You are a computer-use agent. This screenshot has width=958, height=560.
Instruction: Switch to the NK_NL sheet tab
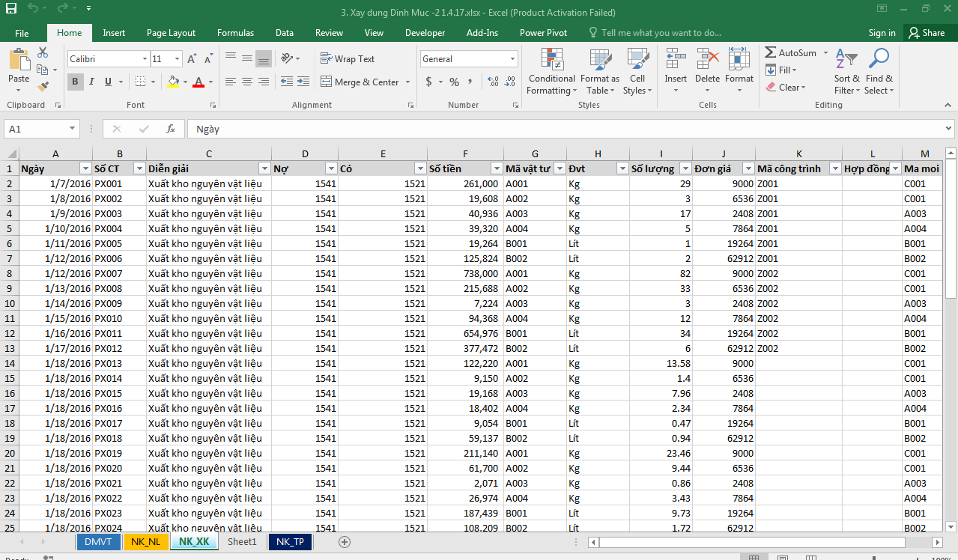(x=145, y=541)
